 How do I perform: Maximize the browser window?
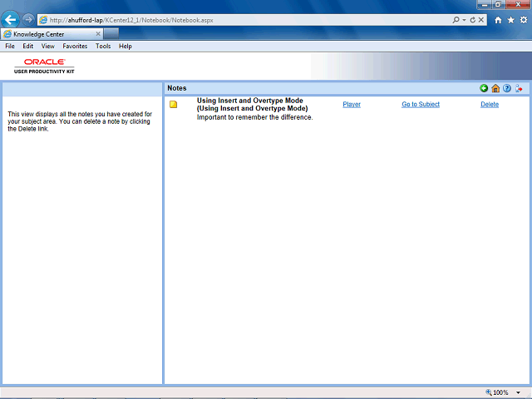point(499,5)
